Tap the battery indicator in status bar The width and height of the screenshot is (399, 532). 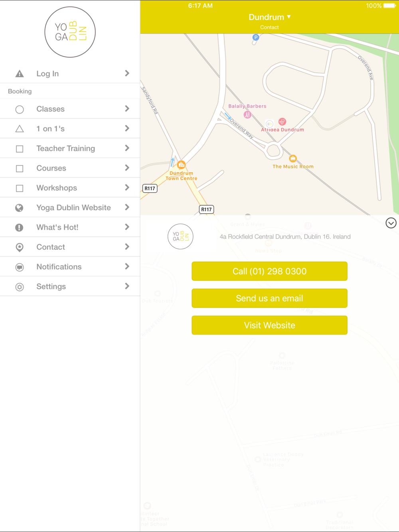[x=390, y=6]
